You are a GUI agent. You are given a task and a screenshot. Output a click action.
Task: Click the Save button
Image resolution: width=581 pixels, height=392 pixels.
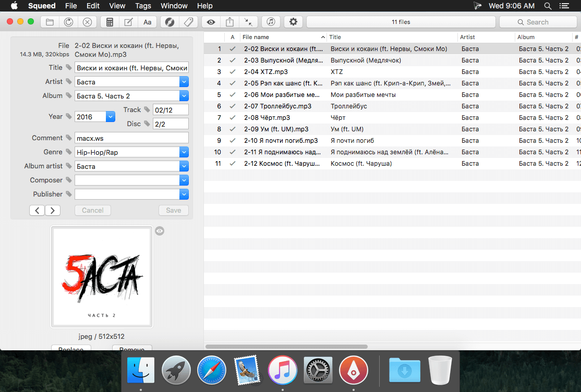[x=173, y=211]
